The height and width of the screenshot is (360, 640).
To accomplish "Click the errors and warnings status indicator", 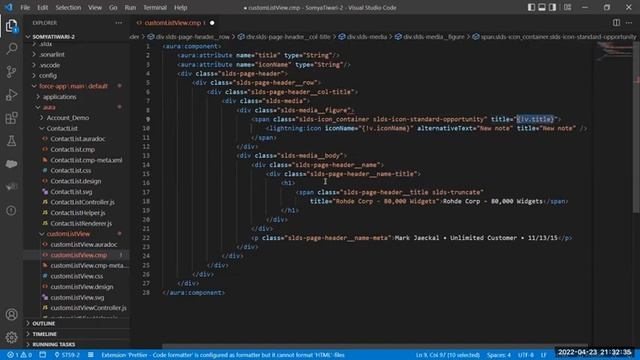I will pyautogui.click(x=19, y=355).
